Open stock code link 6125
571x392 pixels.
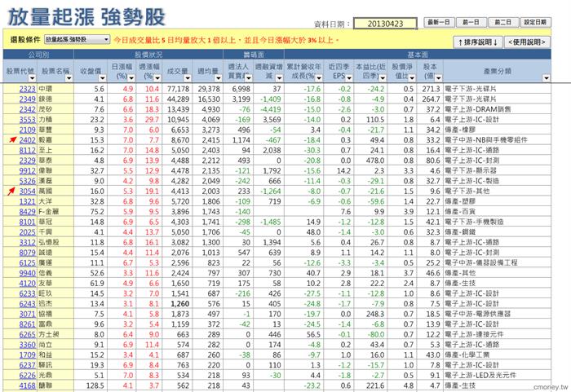coord(27,262)
